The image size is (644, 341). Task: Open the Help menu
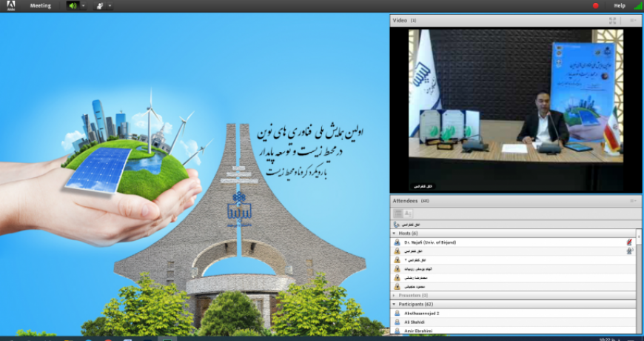pos(620,6)
